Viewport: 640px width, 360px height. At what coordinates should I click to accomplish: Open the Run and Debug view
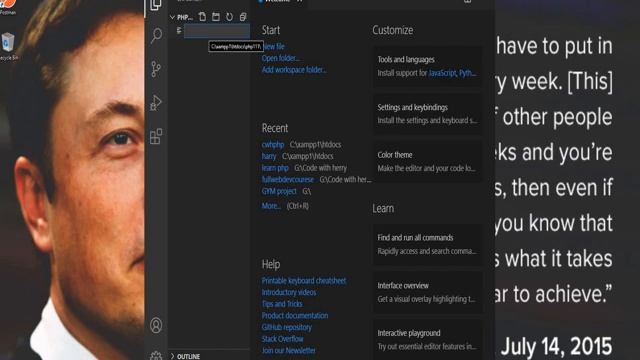click(156, 103)
